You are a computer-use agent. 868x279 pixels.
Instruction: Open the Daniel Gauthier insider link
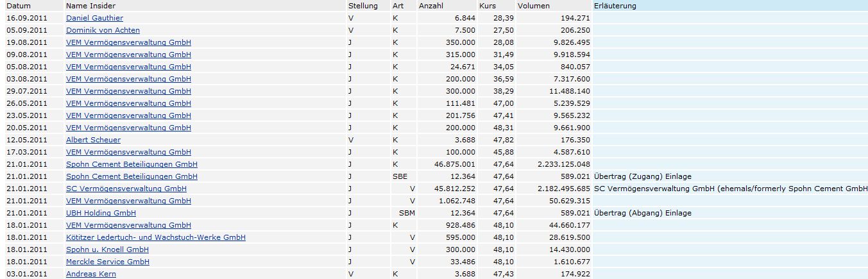94,18
